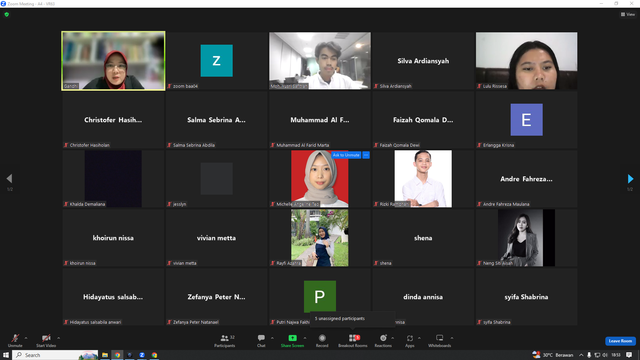Viewport: 640px width, 360px height.
Task: Select the young man's office video tile
Action: click(x=320, y=61)
